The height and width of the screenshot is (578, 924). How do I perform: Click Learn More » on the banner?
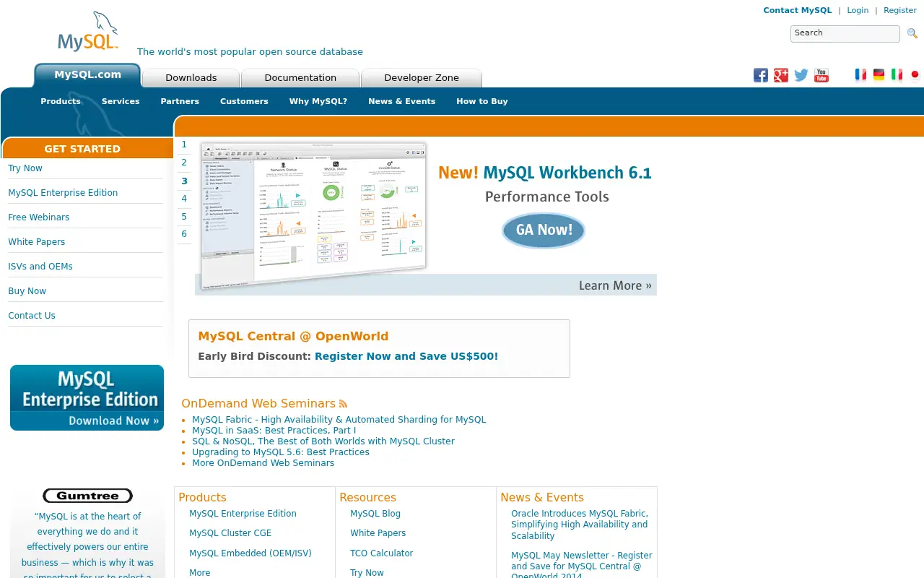[x=615, y=285]
